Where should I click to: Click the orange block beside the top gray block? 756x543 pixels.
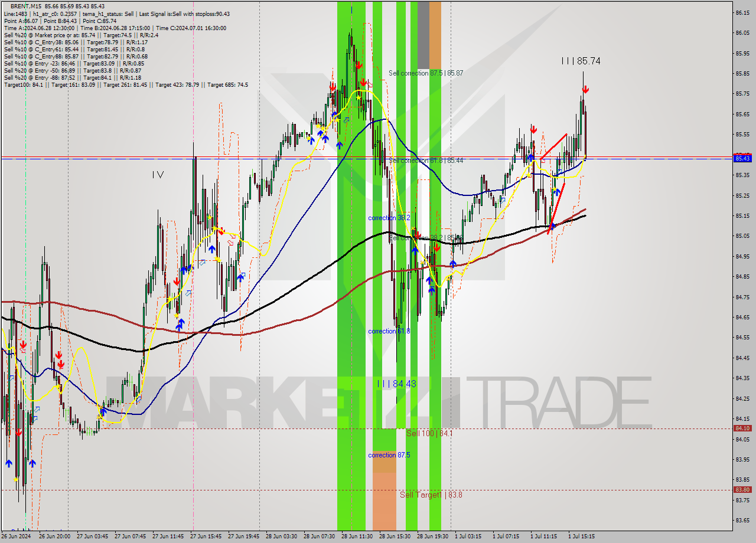click(x=435, y=35)
